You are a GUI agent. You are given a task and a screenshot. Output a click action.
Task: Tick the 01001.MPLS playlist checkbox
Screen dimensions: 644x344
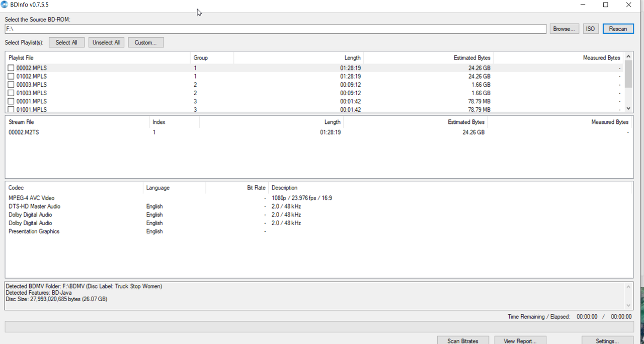(x=11, y=109)
